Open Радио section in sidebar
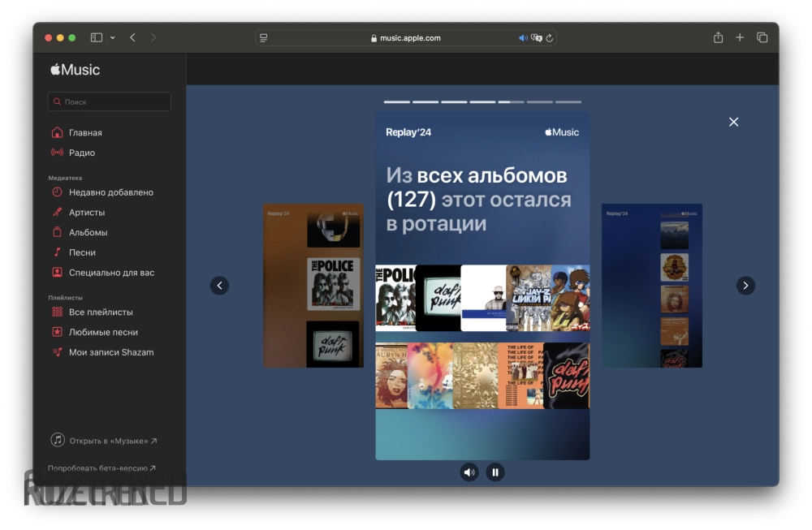The width and height of the screenshot is (812, 530). click(81, 153)
